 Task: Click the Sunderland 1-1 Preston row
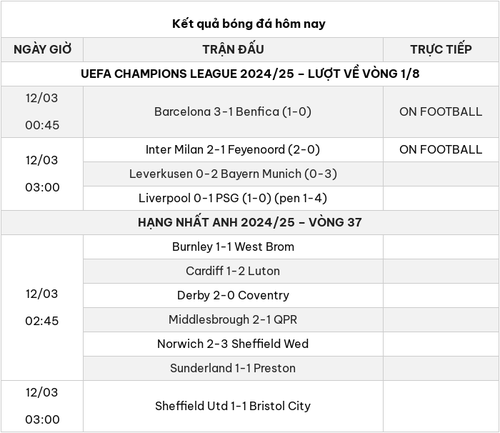pos(233,368)
